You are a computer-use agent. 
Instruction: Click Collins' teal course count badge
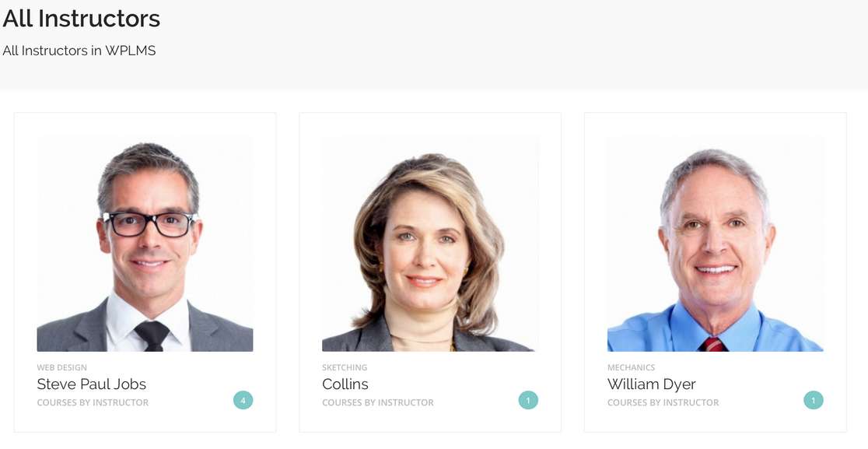[x=528, y=400]
